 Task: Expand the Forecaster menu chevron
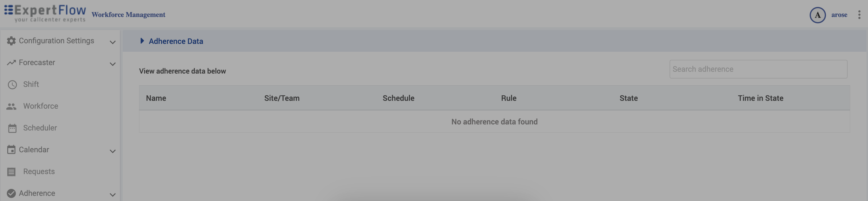pos(112,64)
